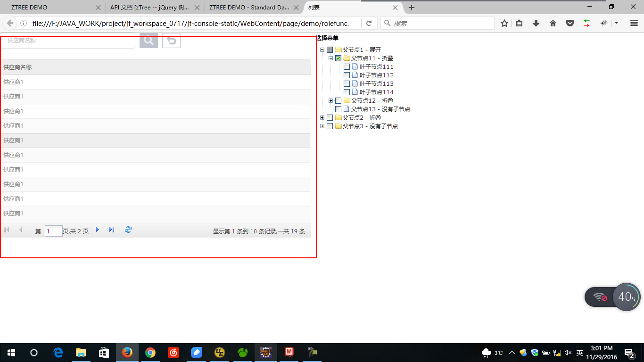Viewport: 644px width, 362px height.
Task: Click the muted volume tray icon
Action: pyautogui.click(x=568, y=353)
